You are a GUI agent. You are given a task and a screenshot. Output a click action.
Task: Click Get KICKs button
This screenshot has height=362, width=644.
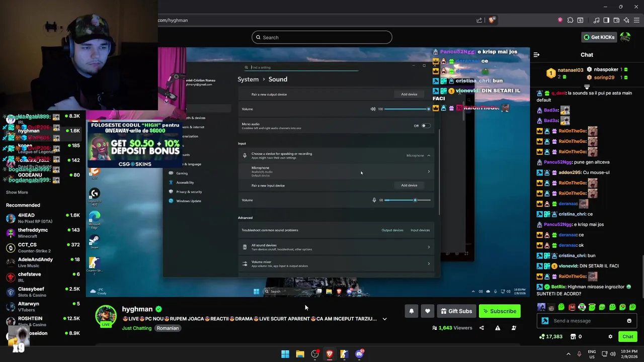[599, 37]
